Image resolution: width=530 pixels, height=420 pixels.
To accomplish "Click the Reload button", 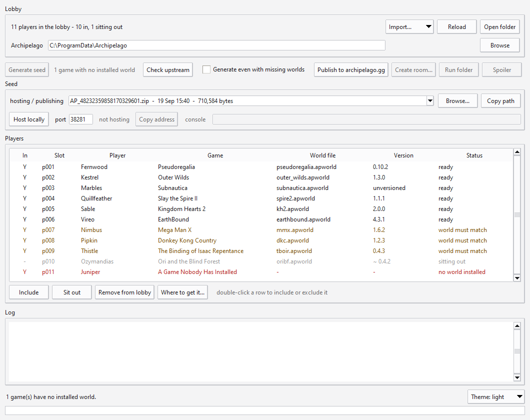I will [x=456, y=27].
